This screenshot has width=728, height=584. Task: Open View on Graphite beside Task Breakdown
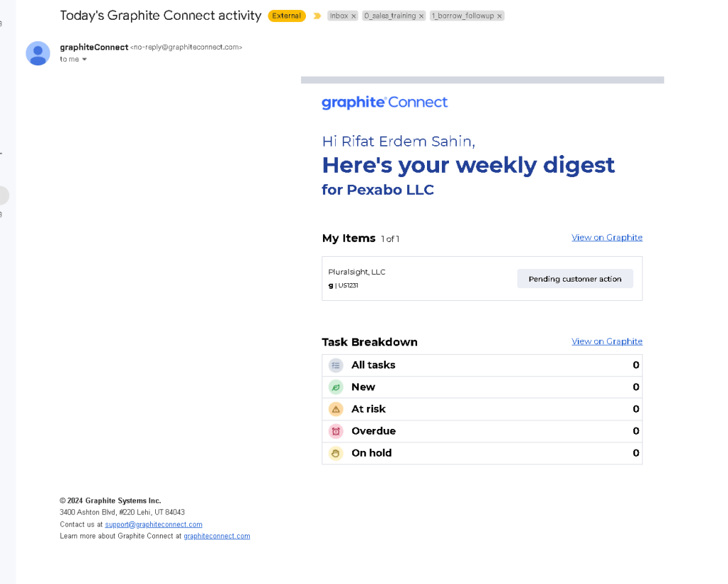pos(607,341)
